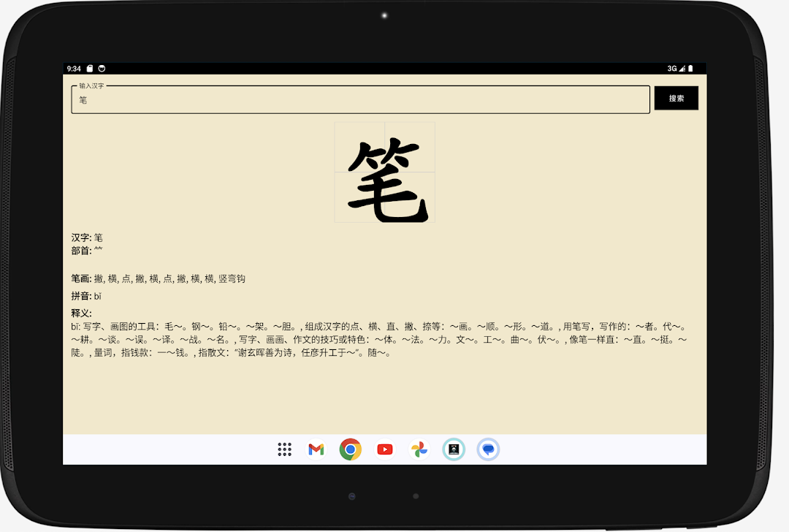Screen dimensions: 789x532
Task: Select the 拼音: bǐ line
Action: pos(86,296)
